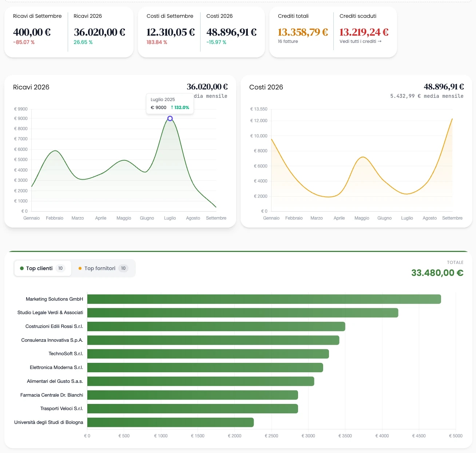Click the Marketing Solutions GmbH label
This screenshot has height=453, width=476.
coord(55,299)
